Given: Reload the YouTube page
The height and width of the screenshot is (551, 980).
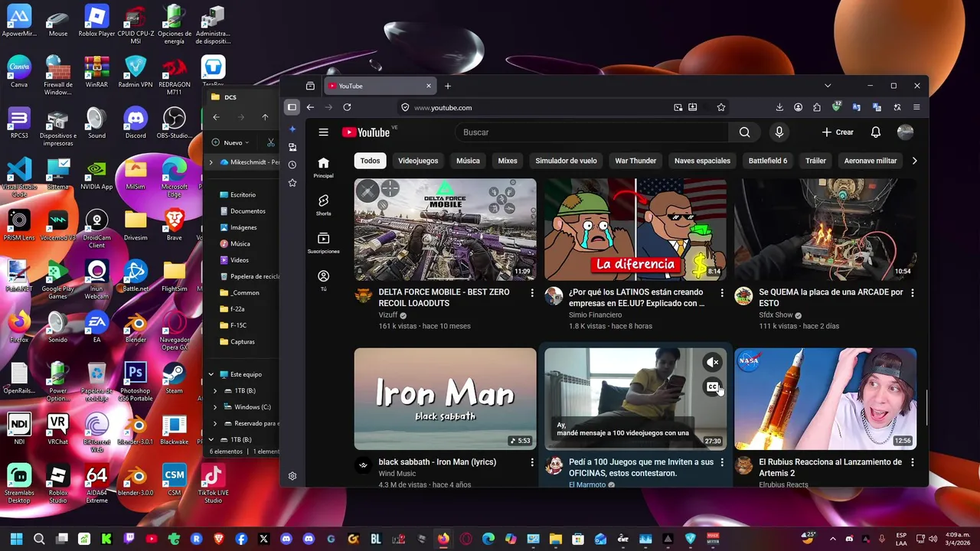Looking at the screenshot, I should [x=347, y=107].
